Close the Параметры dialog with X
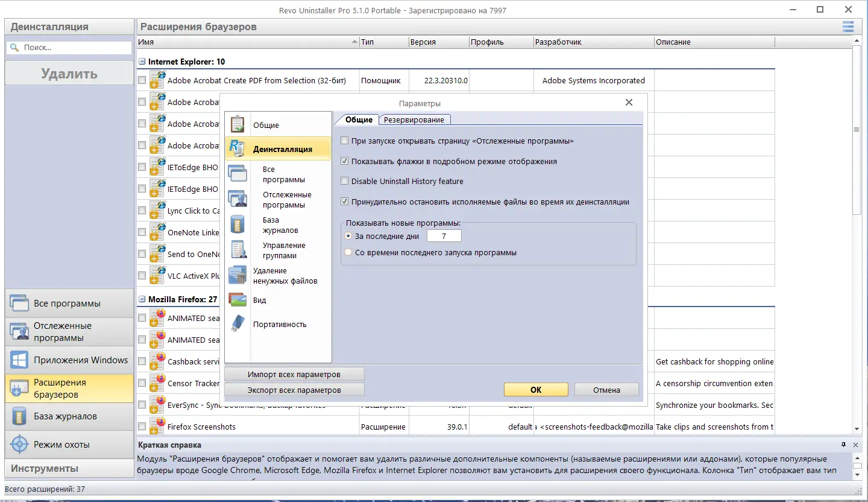Screen dimensions: 868x502 click(629, 103)
